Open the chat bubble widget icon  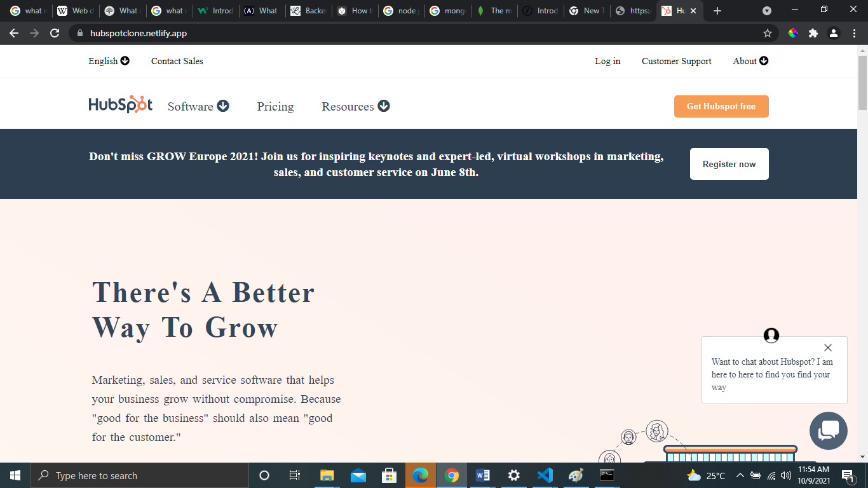(828, 431)
